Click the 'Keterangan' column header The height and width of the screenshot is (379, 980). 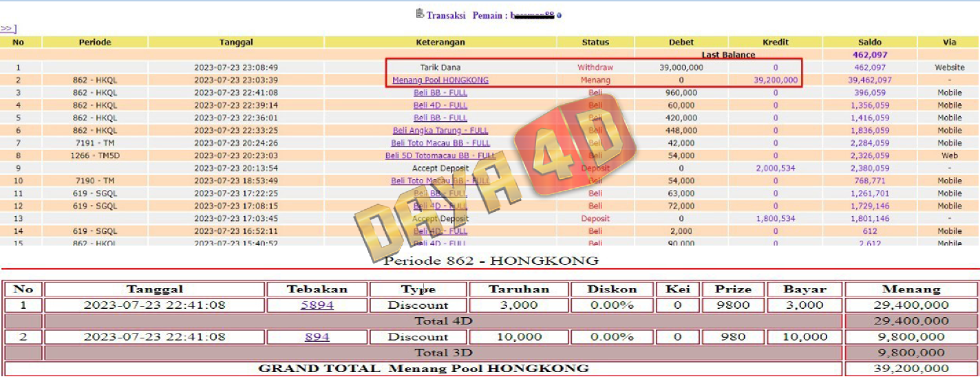[x=440, y=42]
